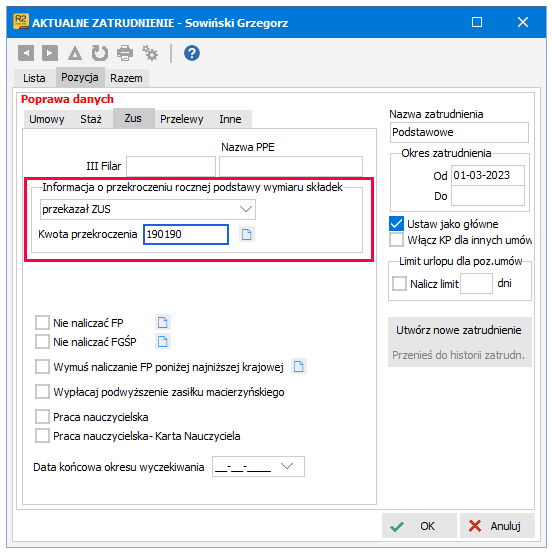Open the Lista tab

(34, 78)
